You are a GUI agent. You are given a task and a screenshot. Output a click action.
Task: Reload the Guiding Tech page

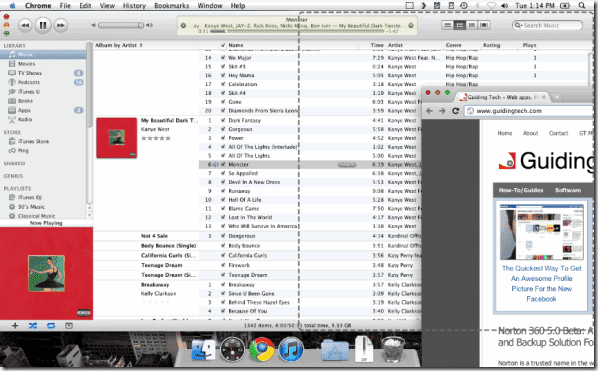point(455,111)
